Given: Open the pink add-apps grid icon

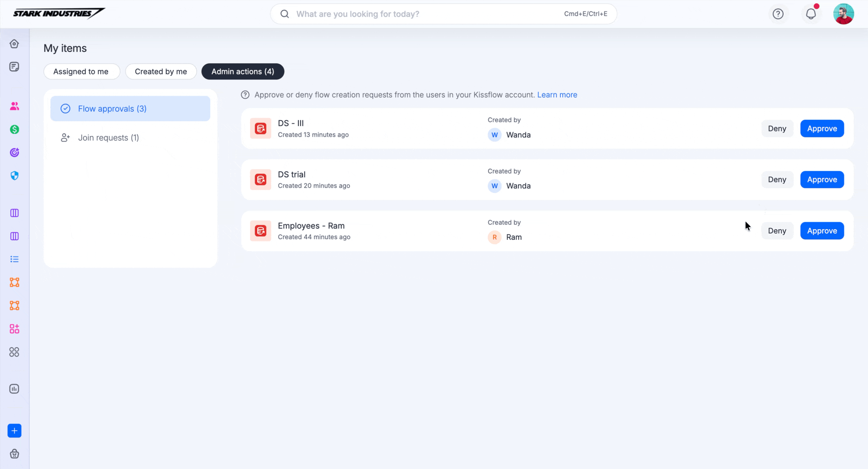Looking at the screenshot, I should click(14, 329).
